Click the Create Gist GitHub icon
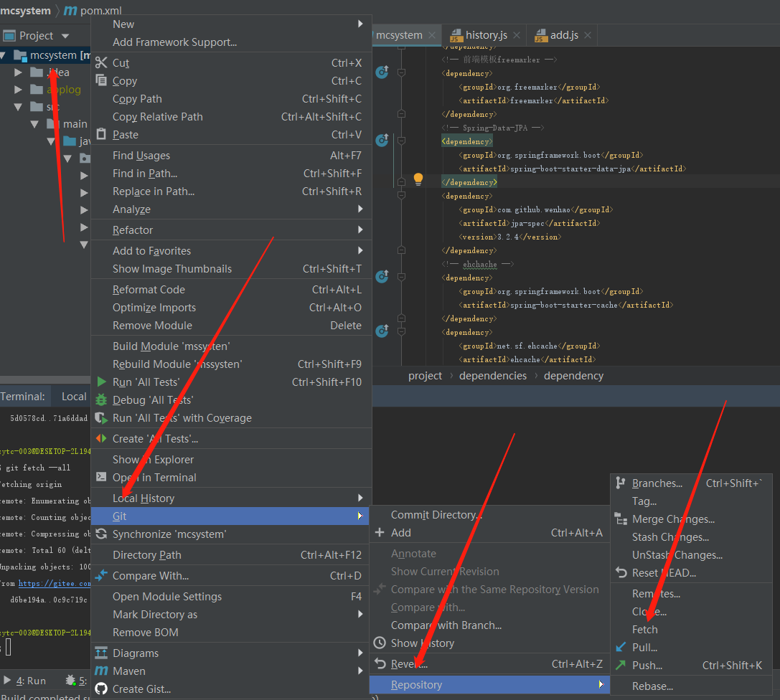The image size is (780, 700). (101, 689)
